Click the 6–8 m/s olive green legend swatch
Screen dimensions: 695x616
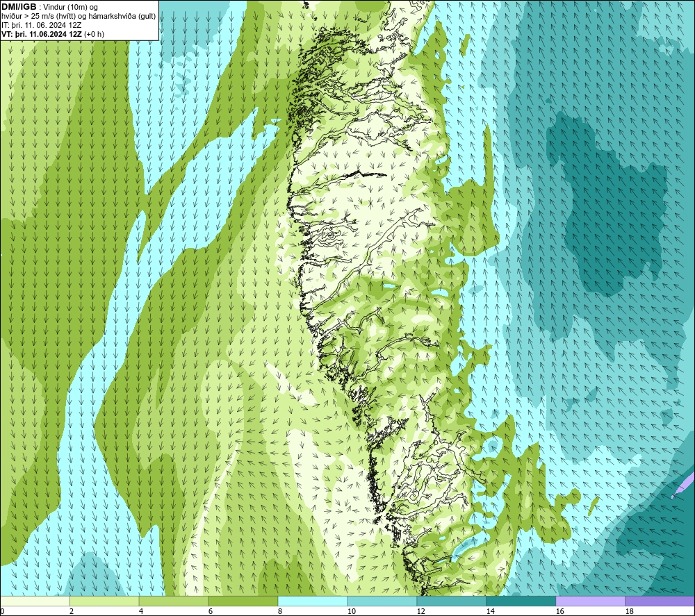[x=243, y=601]
